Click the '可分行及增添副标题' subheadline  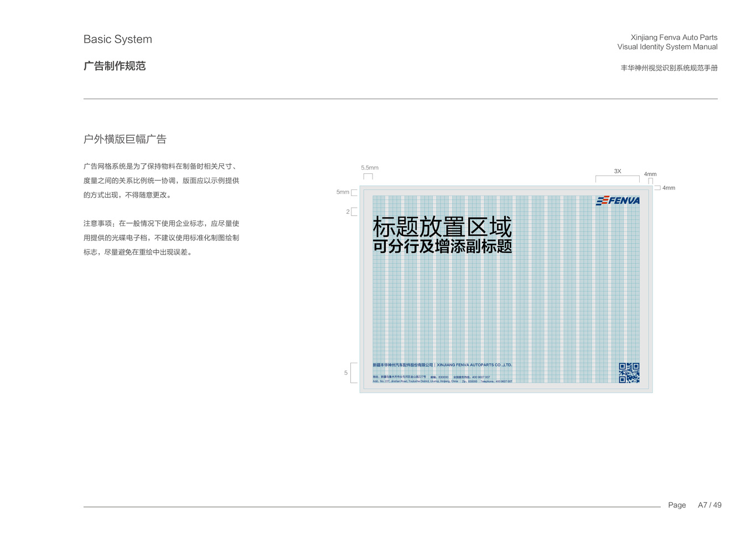pos(442,246)
